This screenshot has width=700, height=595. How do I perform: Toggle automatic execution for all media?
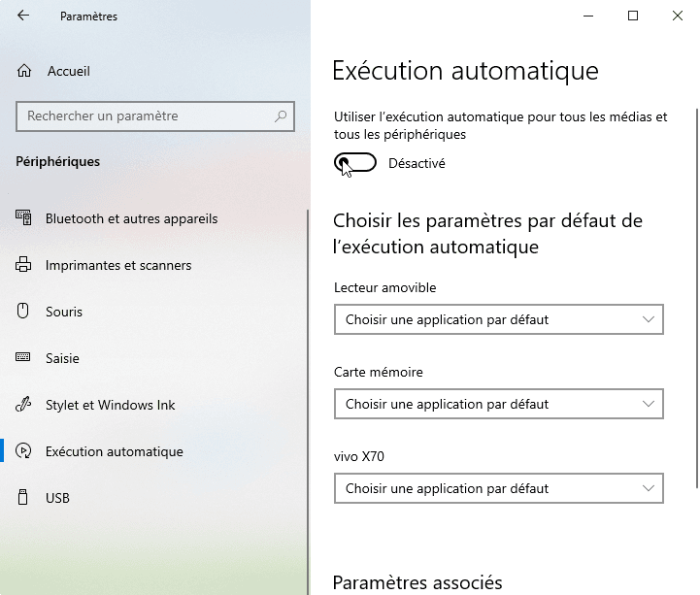355,163
